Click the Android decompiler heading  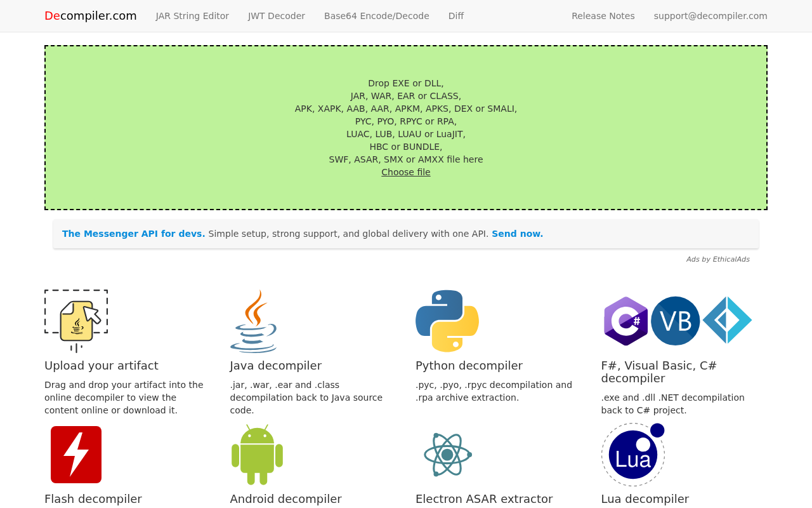(x=286, y=499)
